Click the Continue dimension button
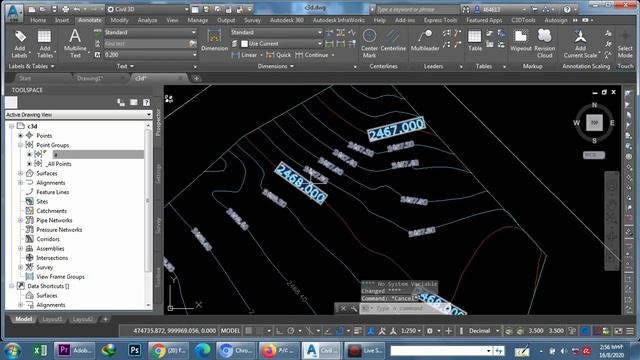This screenshot has width=640, height=360. coord(312,55)
